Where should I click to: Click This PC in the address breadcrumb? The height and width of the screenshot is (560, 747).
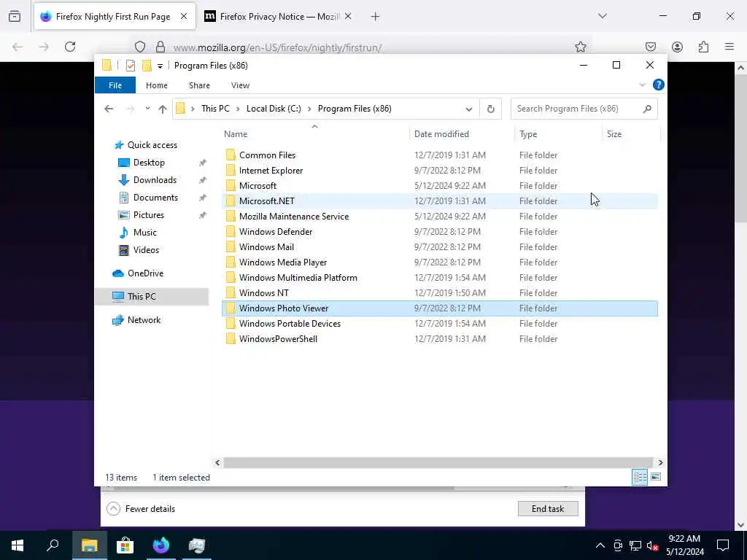point(215,109)
